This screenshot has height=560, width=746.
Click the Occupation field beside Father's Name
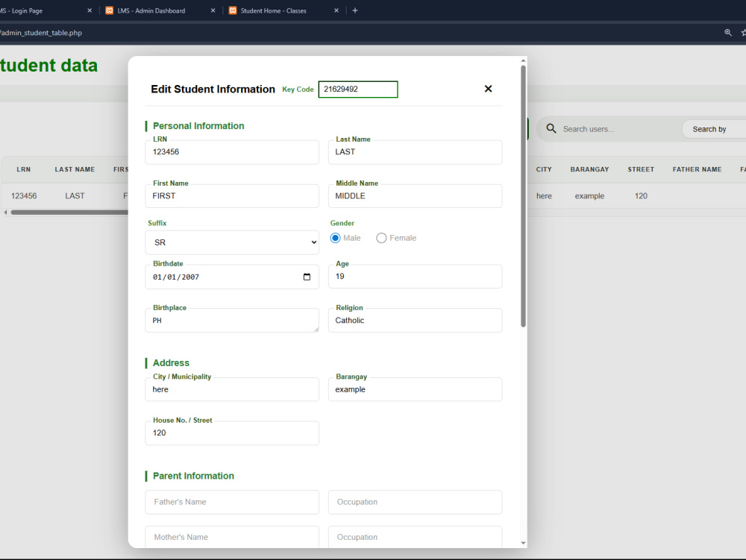415,502
